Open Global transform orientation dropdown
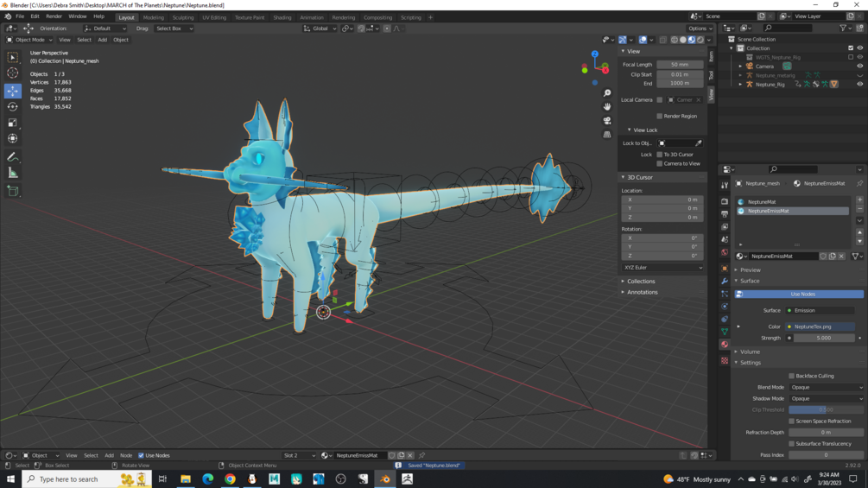The height and width of the screenshot is (488, 868). click(320, 29)
